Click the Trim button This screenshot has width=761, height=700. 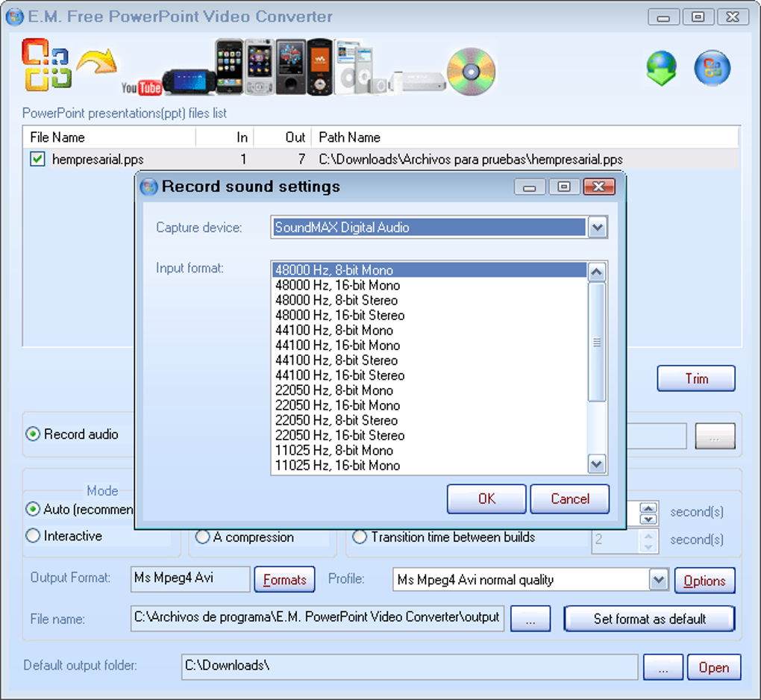[x=696, y=378]
